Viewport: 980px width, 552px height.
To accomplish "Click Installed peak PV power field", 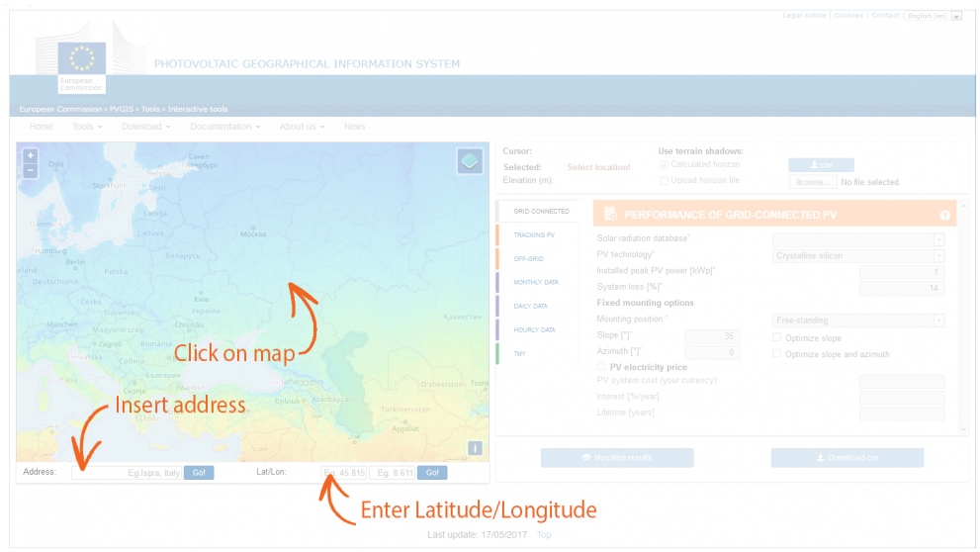I will click(x=902, y=271).
